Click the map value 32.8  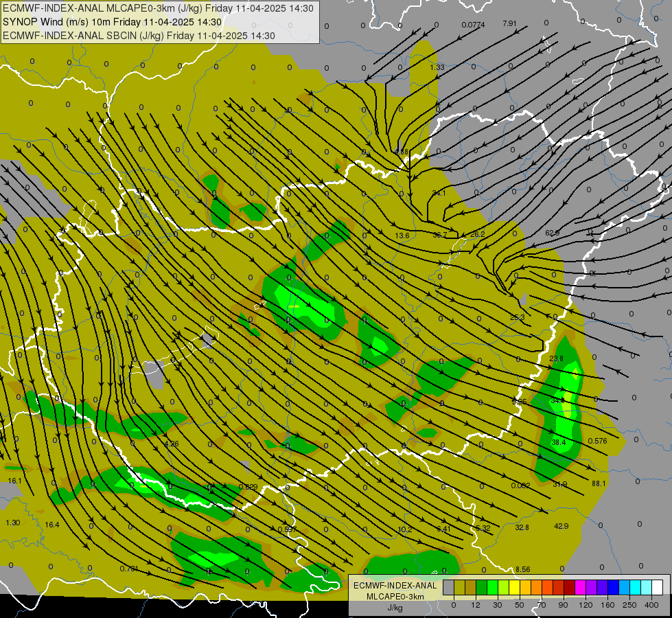tap(522, 527)
